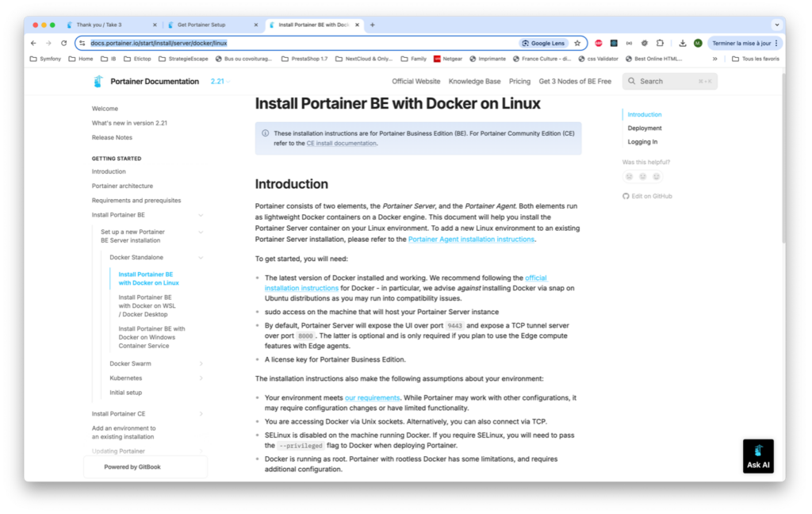Click Terminer la mise à jour button
This screenshot has height=514, width=812.
[744, 43]
